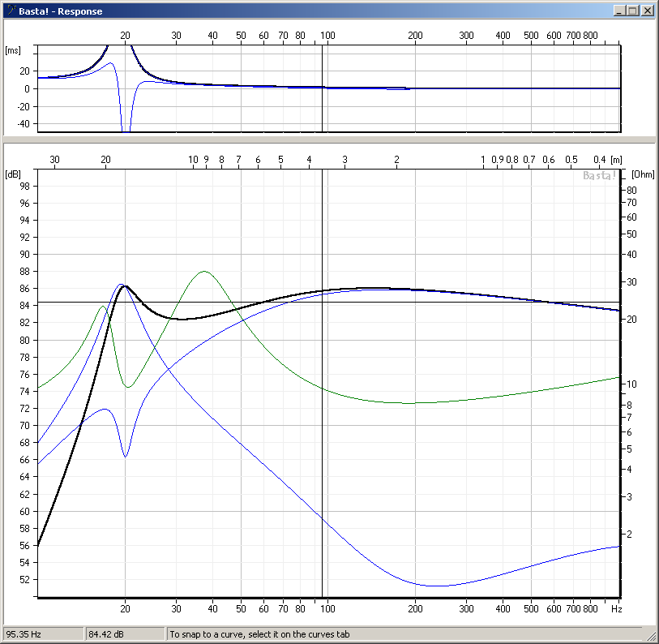
Task: Click the Basta! watermark in the graph corner
Action: click(x=600, y=175)
